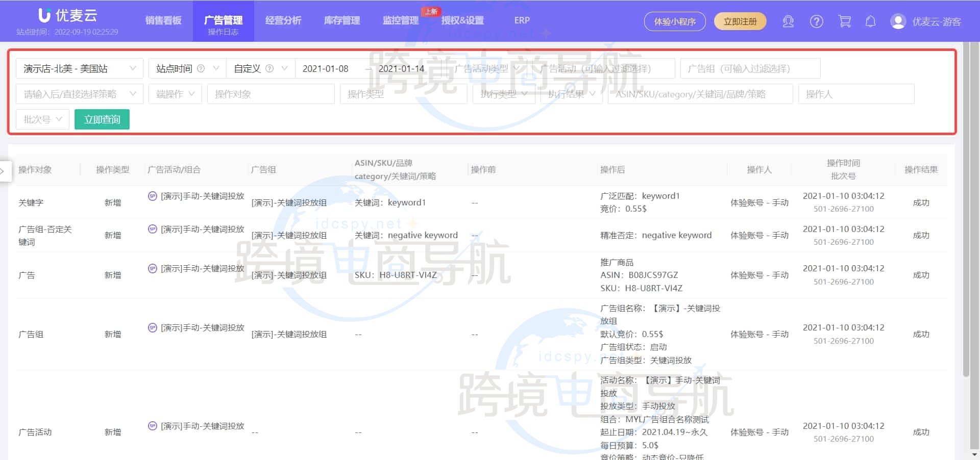Click the 优麦云 logo
The width and height of the screenshot is (980, 460).
tap(67, 15)
